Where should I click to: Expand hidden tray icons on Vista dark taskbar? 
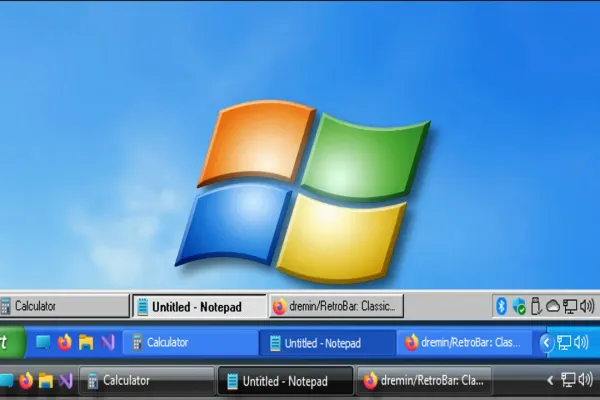[x=550, y=380]
